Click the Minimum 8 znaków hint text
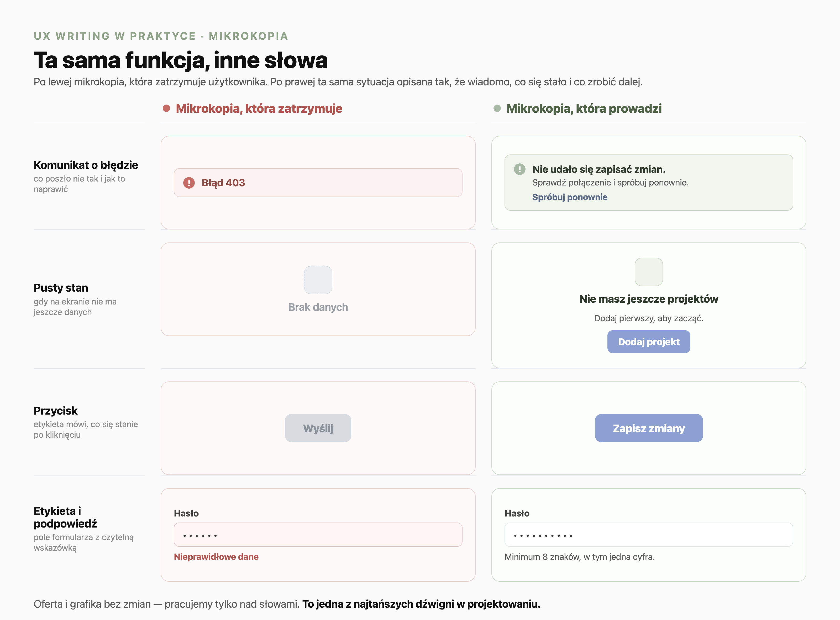The image size is (840, 620). pos(579,557)
